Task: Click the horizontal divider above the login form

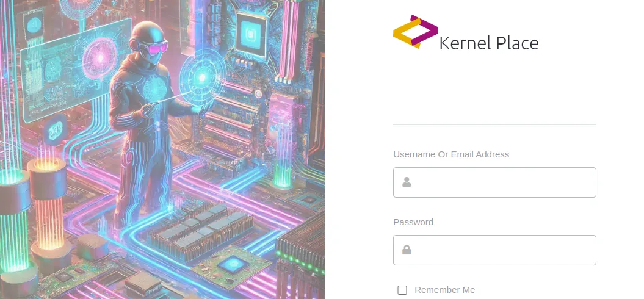Action: [x=494, y=124]
